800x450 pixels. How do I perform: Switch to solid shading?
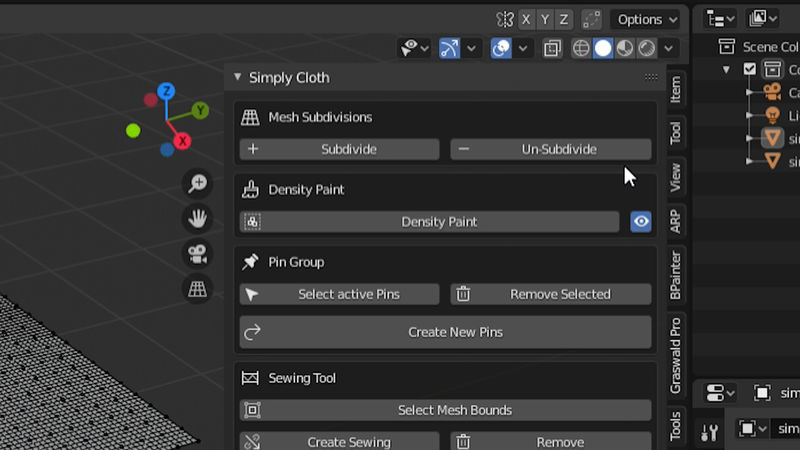[x=603, y=48]
